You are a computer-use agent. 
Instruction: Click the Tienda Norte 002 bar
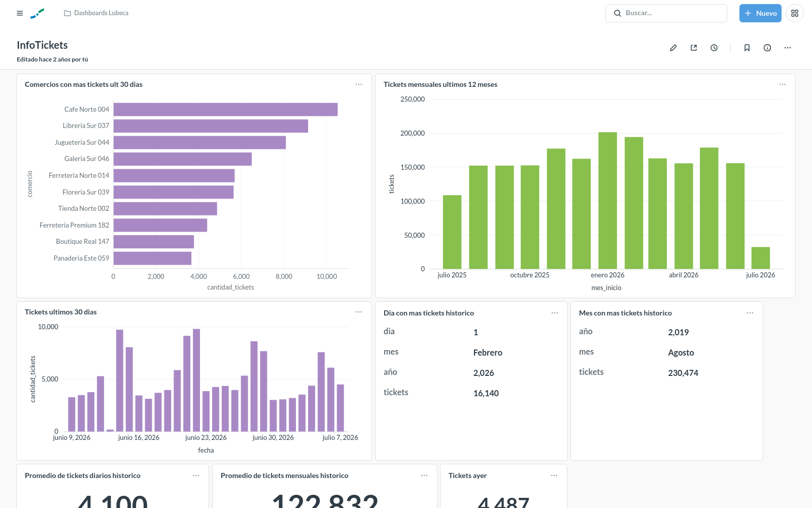165,209
